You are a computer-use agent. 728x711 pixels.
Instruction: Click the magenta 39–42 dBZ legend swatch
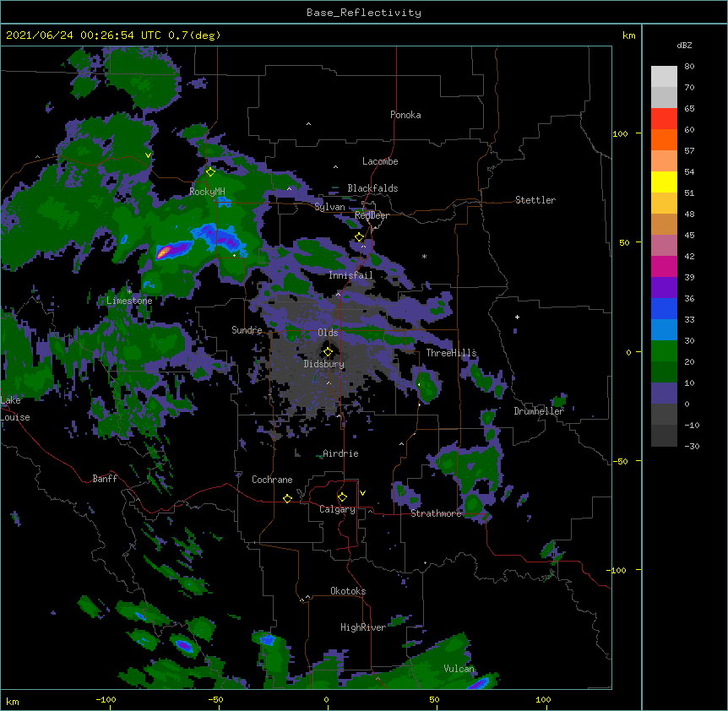tap(664, 266)
